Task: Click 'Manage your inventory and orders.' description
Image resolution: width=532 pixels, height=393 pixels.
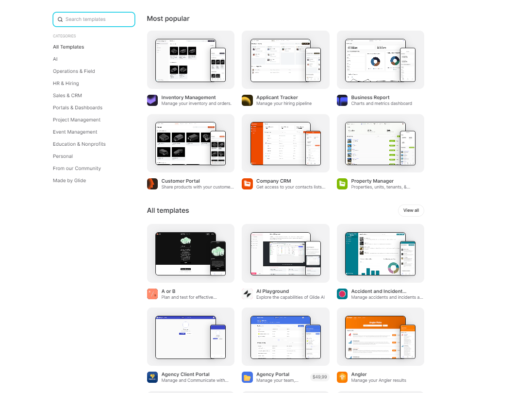Action: [x=196, y=103]
